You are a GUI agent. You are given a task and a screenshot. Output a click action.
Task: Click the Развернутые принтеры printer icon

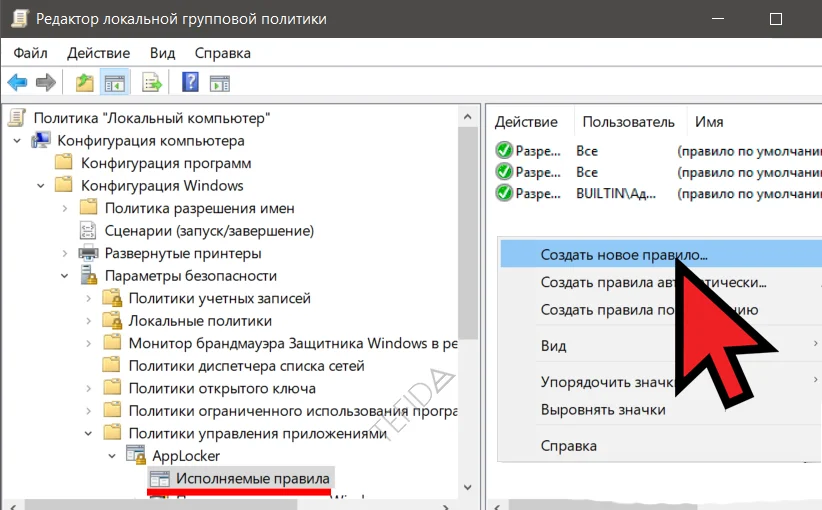[x=88, y=253]
